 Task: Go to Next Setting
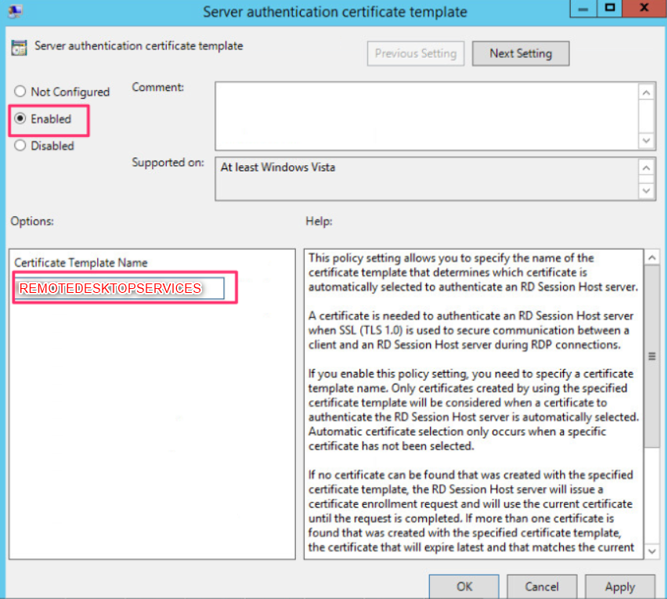[521, 54]
